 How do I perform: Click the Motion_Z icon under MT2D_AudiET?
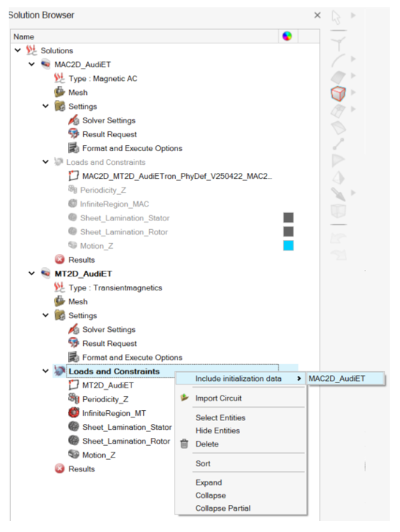tap(73, 455)
